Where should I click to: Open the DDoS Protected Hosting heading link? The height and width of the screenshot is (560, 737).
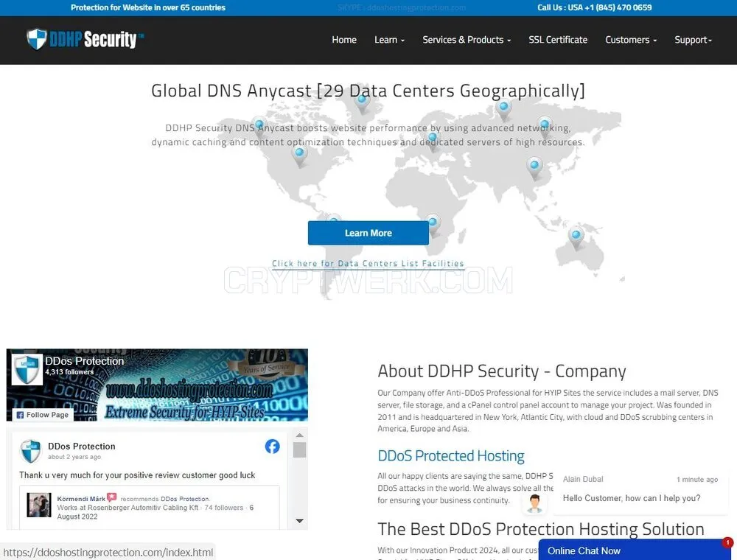[451, 455]
